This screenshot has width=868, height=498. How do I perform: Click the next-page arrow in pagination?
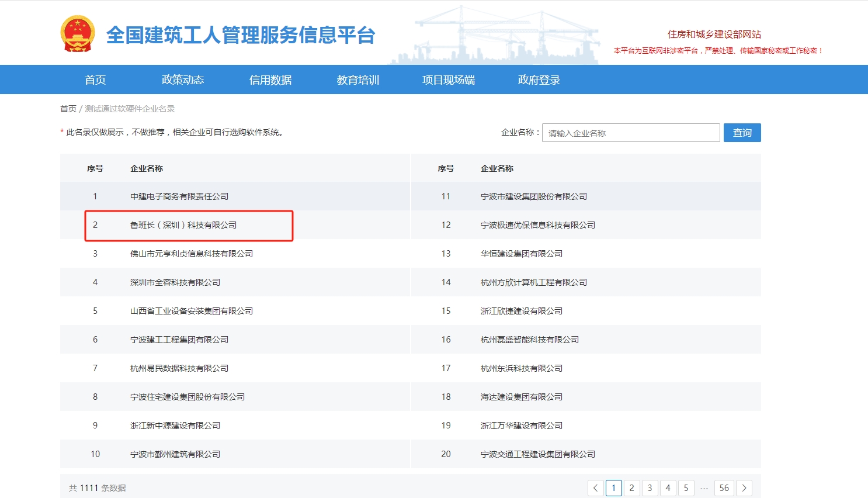pyautogui.click(x=744, y=487)
